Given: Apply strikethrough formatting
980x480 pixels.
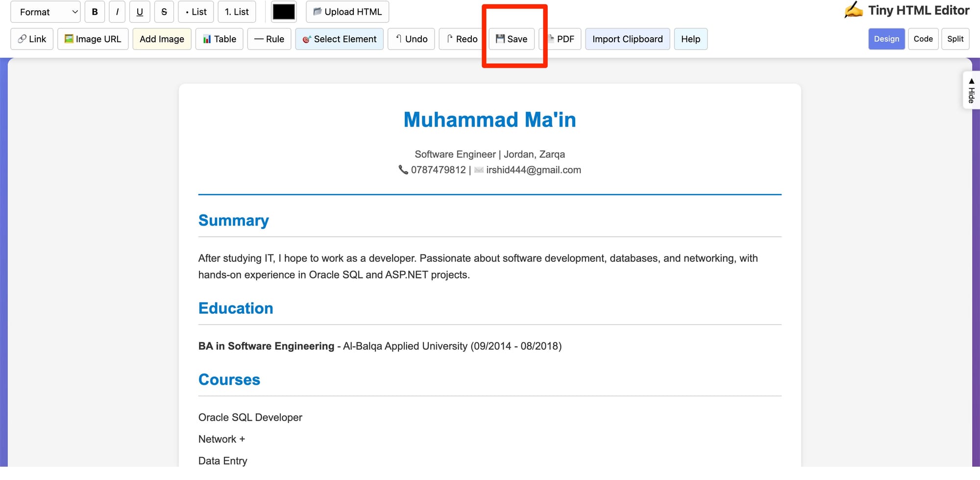Looking at the screenshot, I should click(x=164, y=12).
